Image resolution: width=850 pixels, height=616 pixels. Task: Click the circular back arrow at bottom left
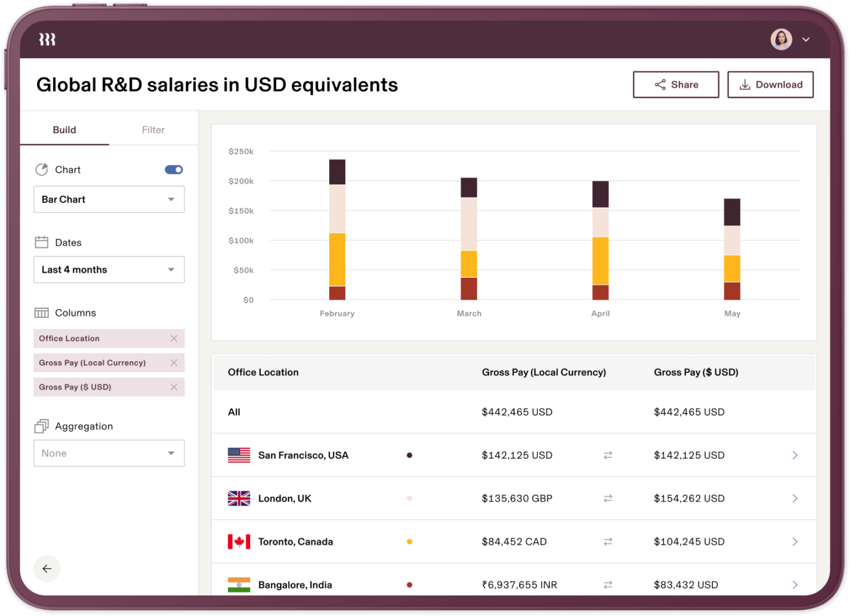47,568
